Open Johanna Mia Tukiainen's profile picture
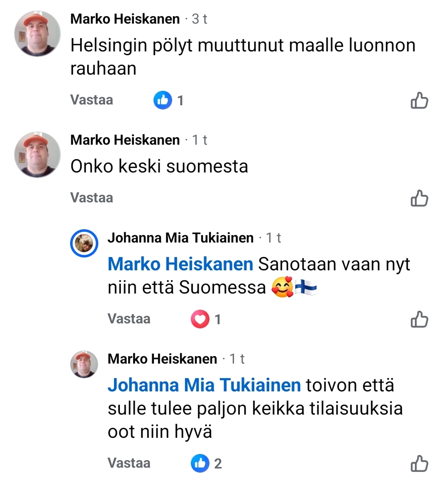The width and height of the screenshot is (448, 500). pos(84,243)
